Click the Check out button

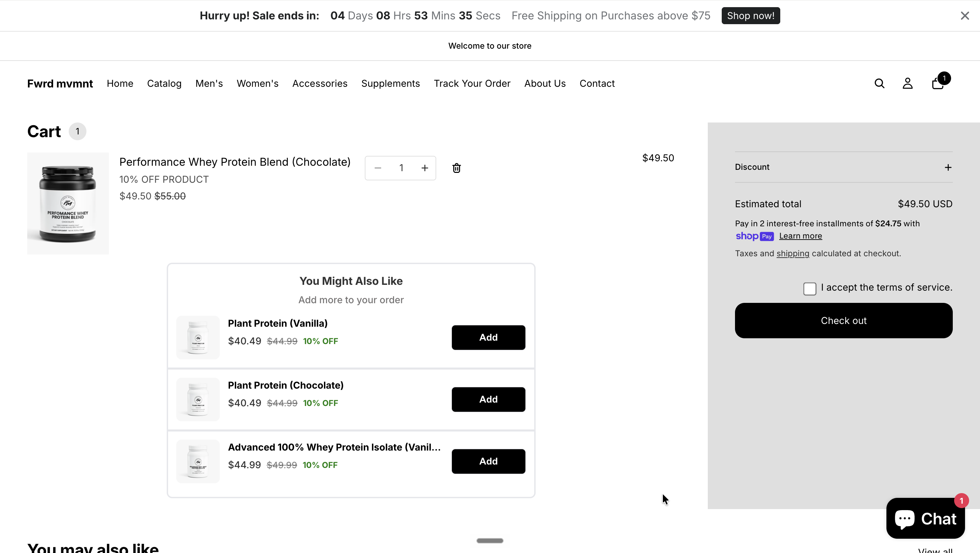(x=844, y=321)
